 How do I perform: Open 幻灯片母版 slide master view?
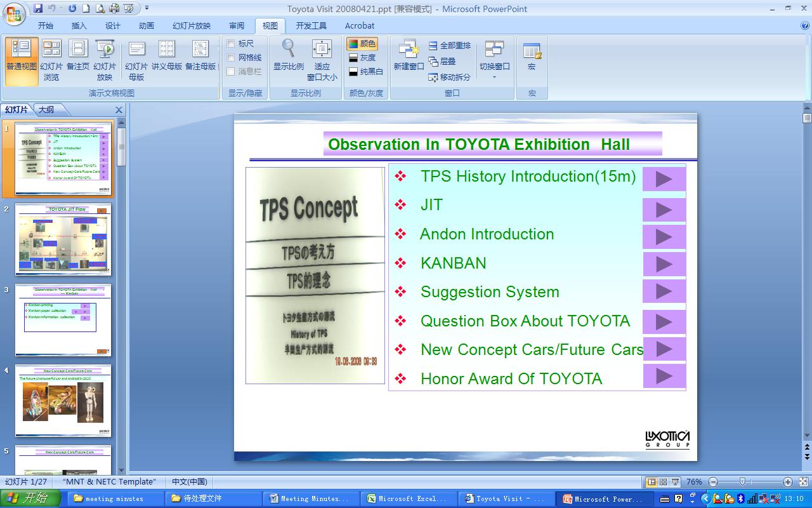pos(136,61)
